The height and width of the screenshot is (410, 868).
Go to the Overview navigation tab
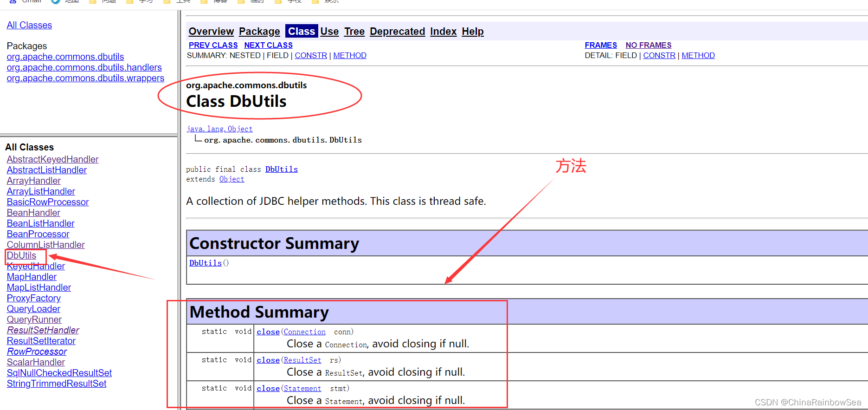211,31
